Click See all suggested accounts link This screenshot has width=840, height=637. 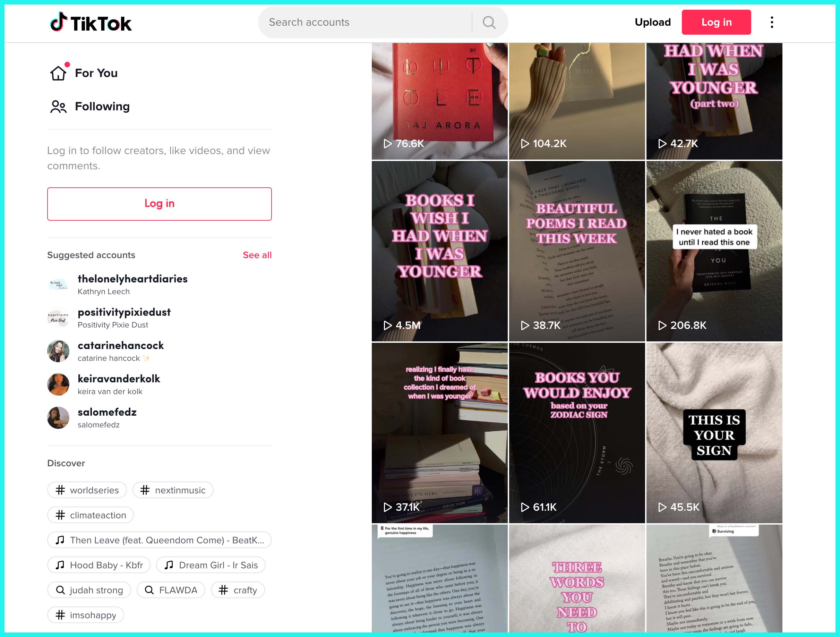257,255
